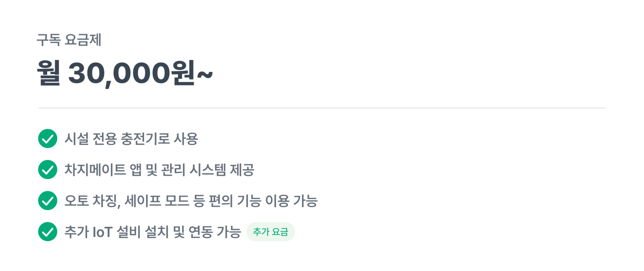Viewport: 644px width, 271px height.
Task: Click the check icon beside 추가 IoT 설비
Action: pyautogui.click(x=48, y=232)
